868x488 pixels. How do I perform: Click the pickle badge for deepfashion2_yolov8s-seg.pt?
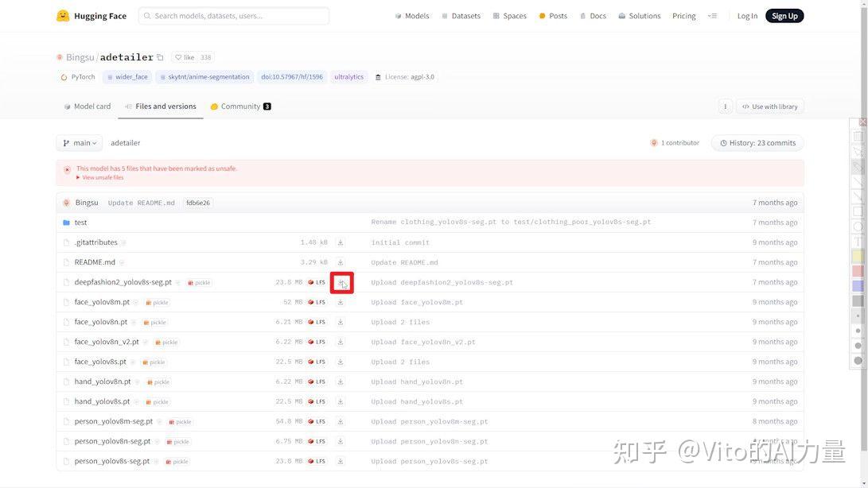click(199, 283)
